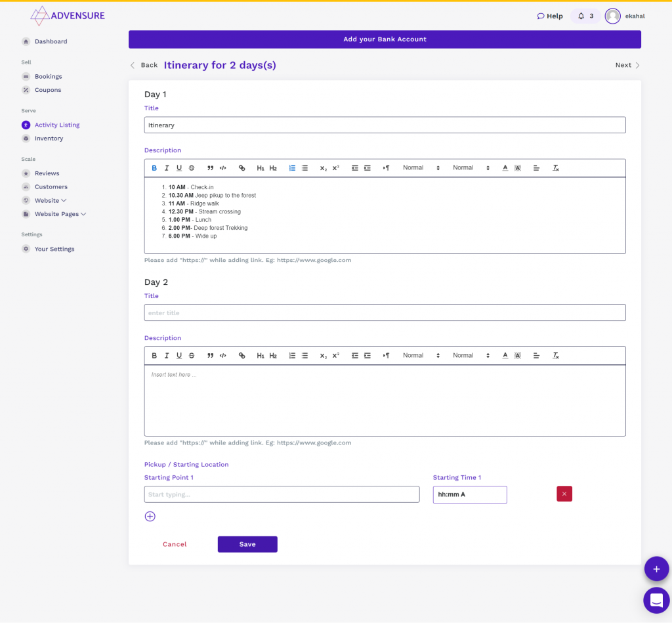Click Add your Bank Account banner
This screenshot has height=623, width=672.
click(385, 39)
